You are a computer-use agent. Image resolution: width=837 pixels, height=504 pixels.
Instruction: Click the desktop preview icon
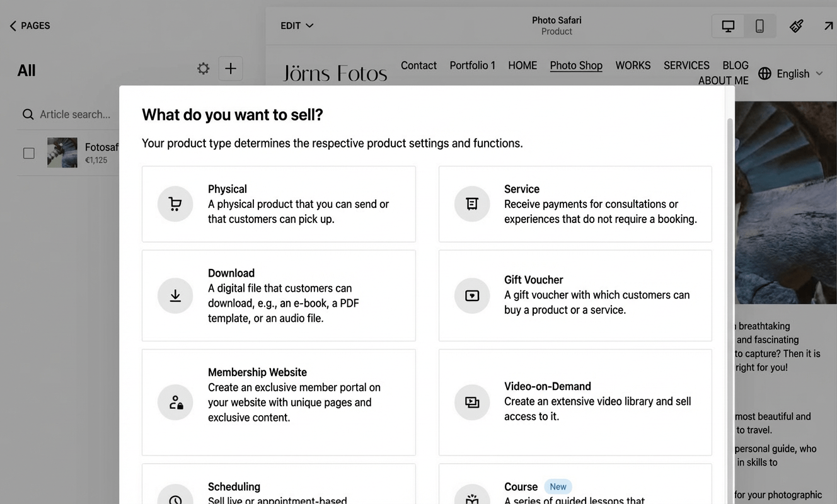[x=727, y=25]
